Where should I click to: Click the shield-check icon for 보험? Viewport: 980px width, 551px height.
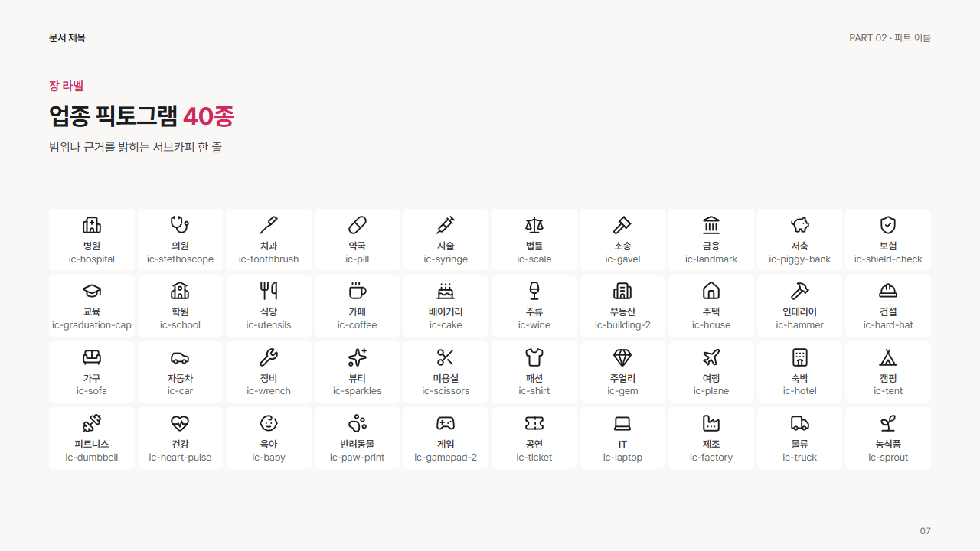point(888,225)
